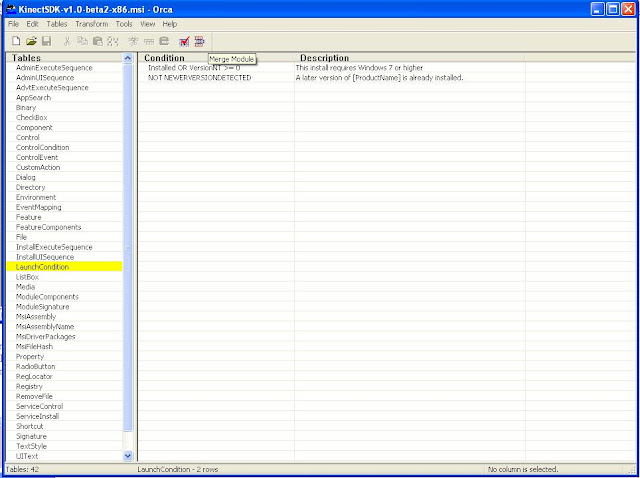The height and width of the screenshot is (478, 640).
Task: Click the Cut scissors toolbar icon
Action: [67, 41]
